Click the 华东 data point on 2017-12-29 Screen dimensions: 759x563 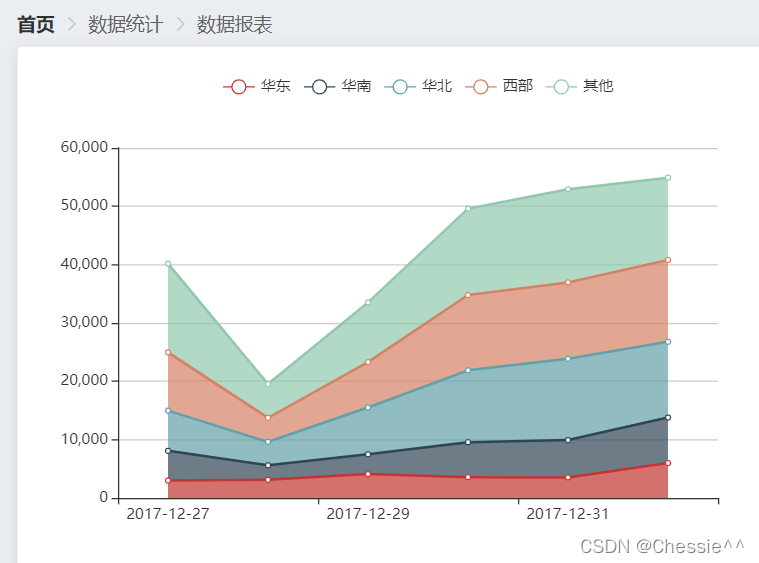tap(368, 474)
